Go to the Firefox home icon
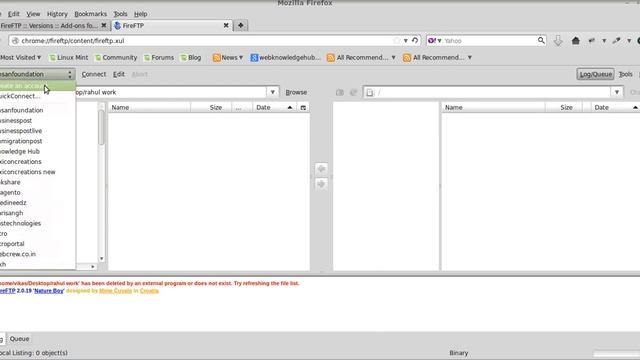 click(x=576, y=40)
